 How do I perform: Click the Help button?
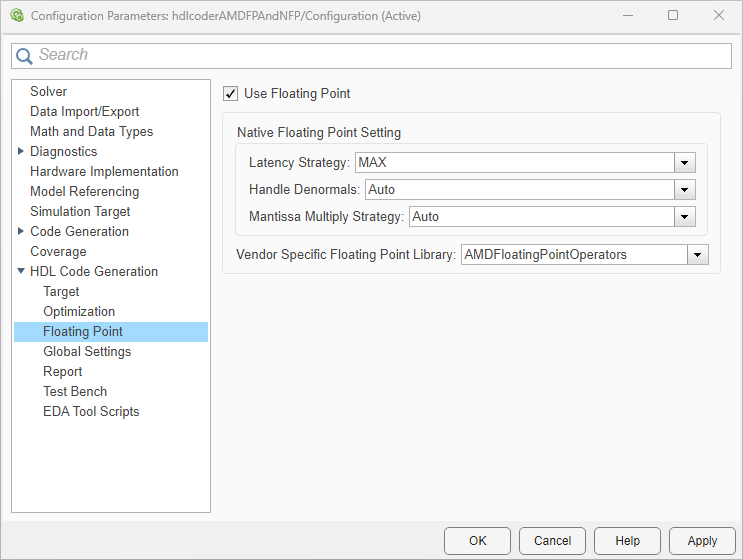[627, 541]
